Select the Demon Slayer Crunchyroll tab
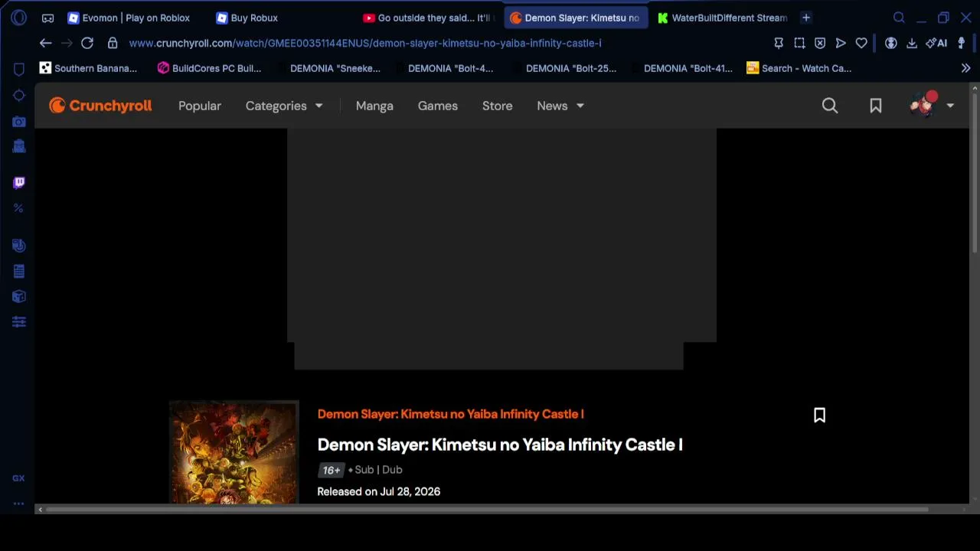 pos(576,18)
